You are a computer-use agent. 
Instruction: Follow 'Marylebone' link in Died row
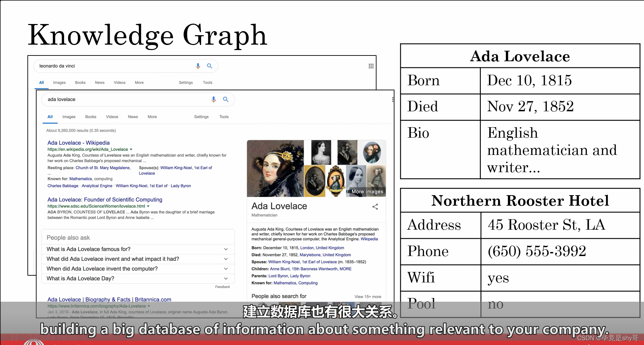(310, 255)
